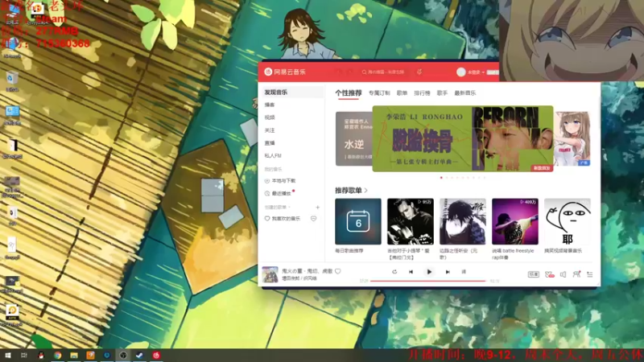Switch to the 歌单 tab

402,93
